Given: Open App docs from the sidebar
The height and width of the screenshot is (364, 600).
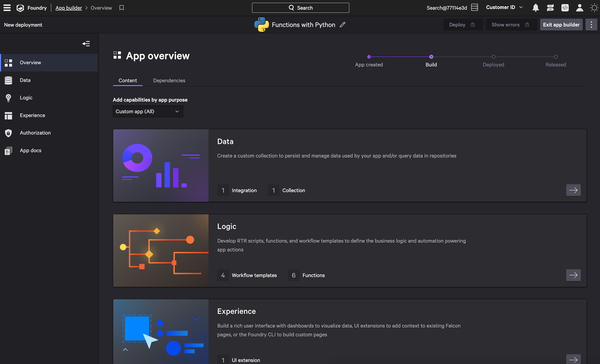Looking at the screenshot, I should click(x=30, y=150).
